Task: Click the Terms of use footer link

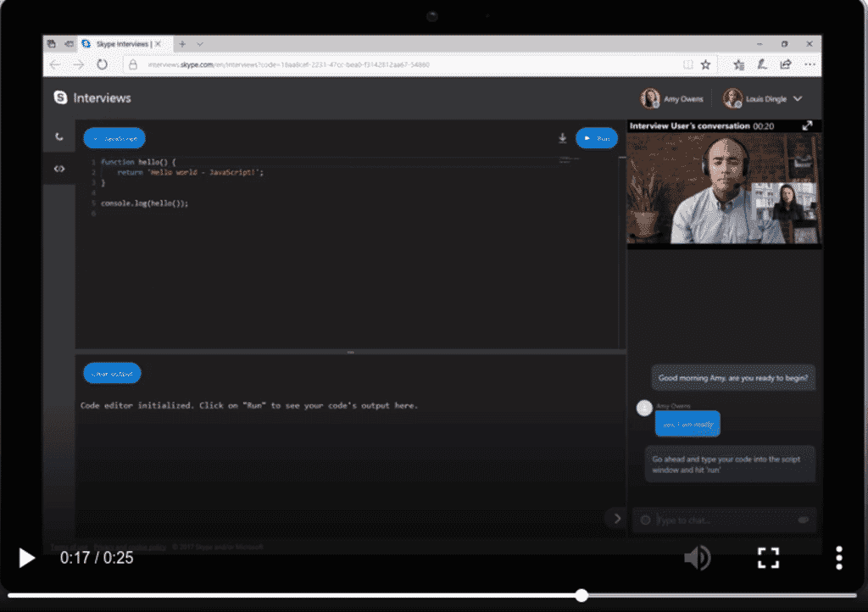Action: (70, 547)
